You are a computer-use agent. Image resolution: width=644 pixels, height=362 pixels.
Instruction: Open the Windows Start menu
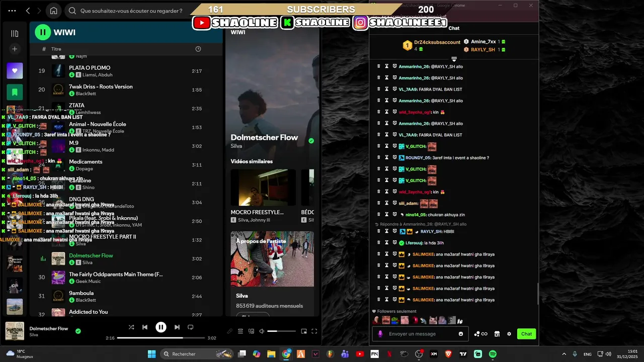tap(151, 354)
